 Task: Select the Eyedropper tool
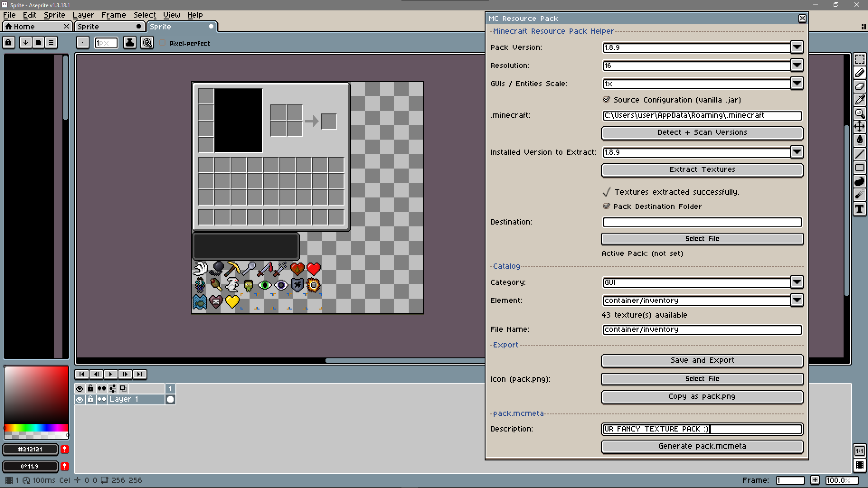(x=859, y=100)
